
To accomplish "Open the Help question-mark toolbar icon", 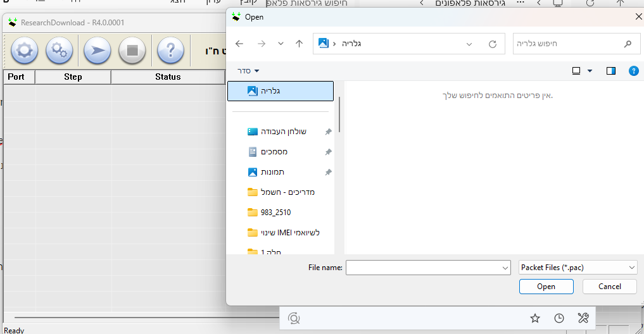I will [170, 51].
